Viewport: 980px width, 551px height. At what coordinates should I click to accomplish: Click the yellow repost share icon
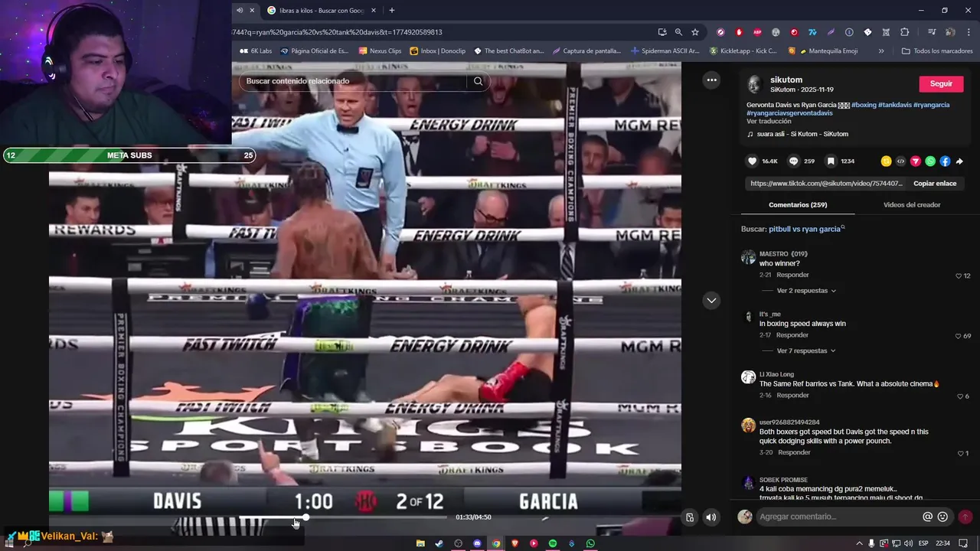coord(886,161)
